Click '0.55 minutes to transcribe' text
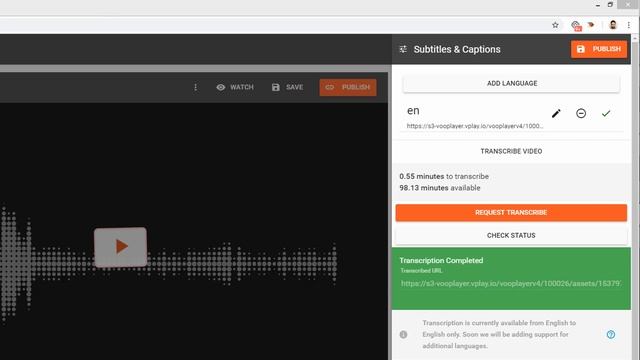The width and height of the screenshot is (640, 360). pos(444,176)
